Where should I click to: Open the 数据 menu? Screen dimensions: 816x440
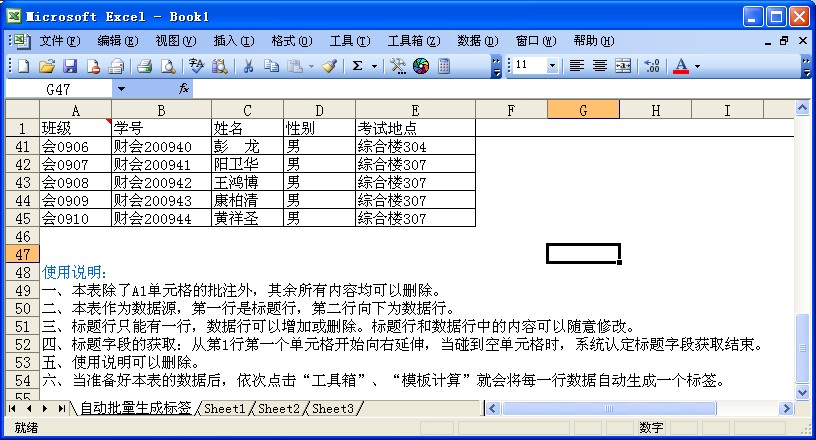tap(477, 41)
